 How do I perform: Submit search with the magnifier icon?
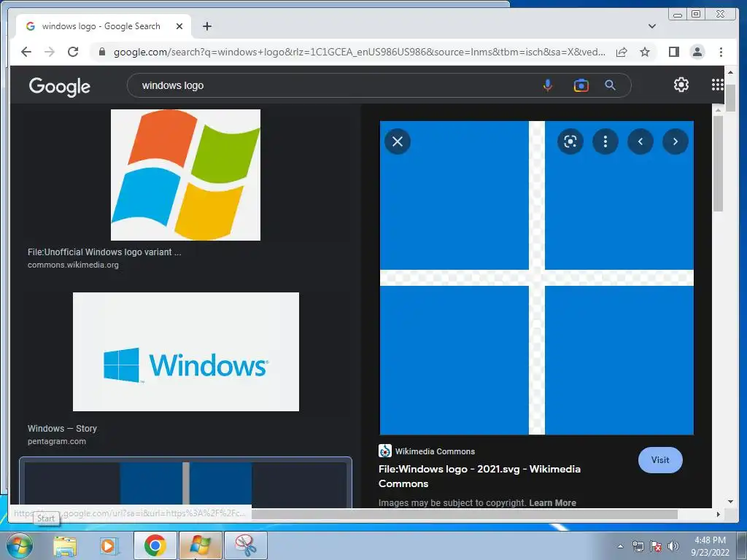pos(611,85)
